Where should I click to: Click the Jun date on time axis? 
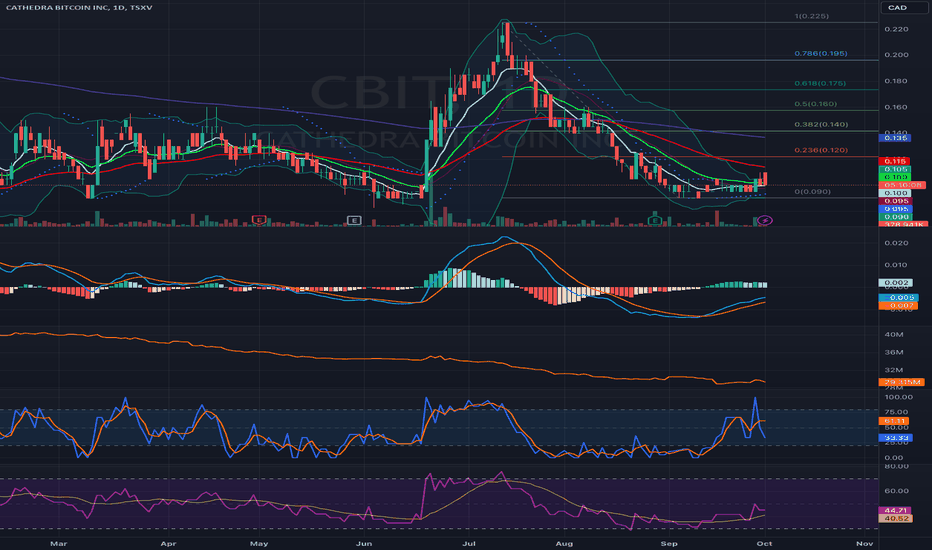(x=364, y=543)
